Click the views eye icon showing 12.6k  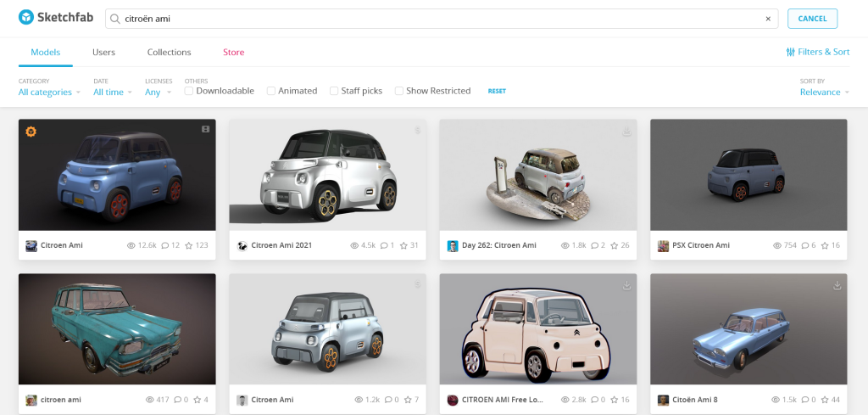pyautogui.click(x=131, y=245)
